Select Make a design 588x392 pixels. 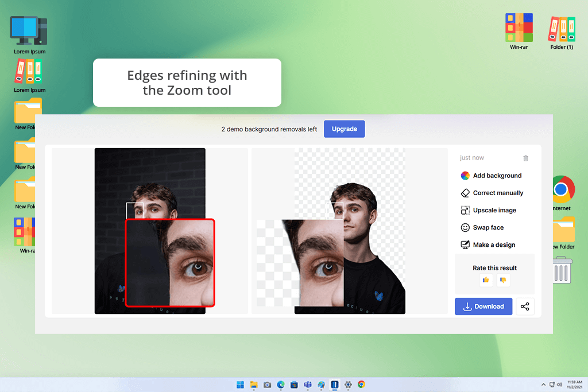tap(488, 244)
